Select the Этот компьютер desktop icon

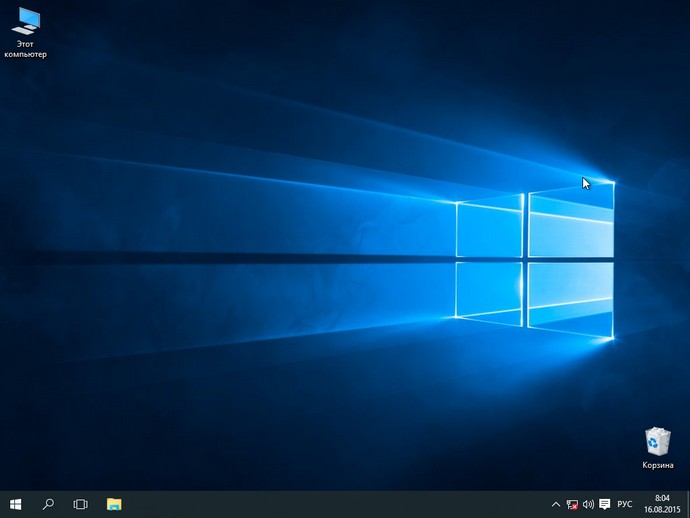(x=26, y=33)
